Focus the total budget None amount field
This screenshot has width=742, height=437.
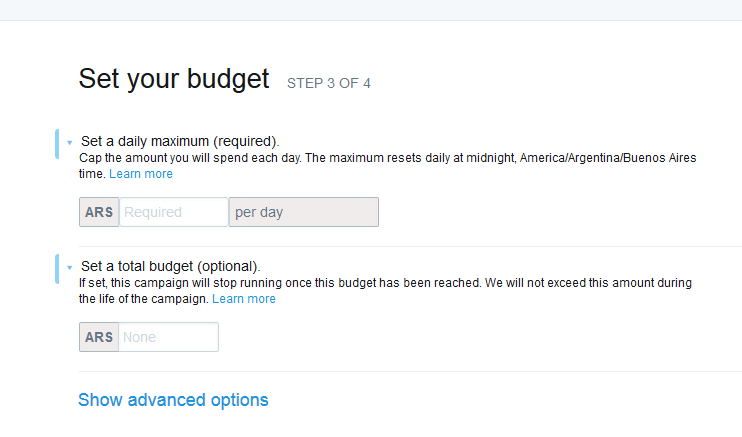pyautogui.click(x=168, y=337)
